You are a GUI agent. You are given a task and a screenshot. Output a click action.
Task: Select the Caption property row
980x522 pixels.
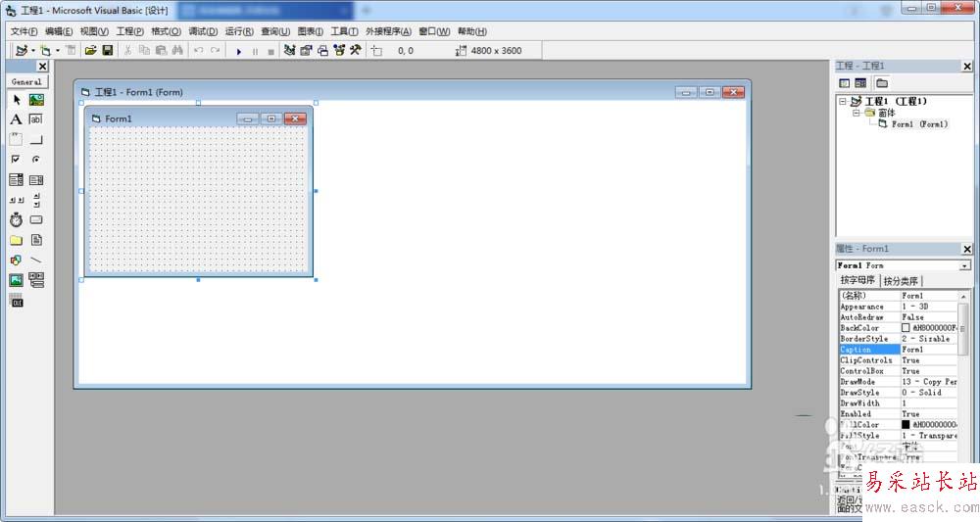pyautogui.click(x=898, y=350)
